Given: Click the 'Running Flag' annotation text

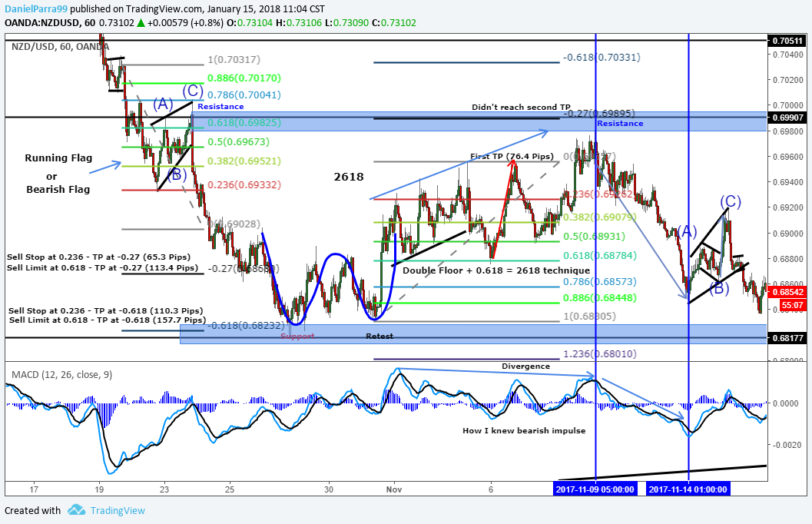Looking at the screenshot, I should coord(58,158).
